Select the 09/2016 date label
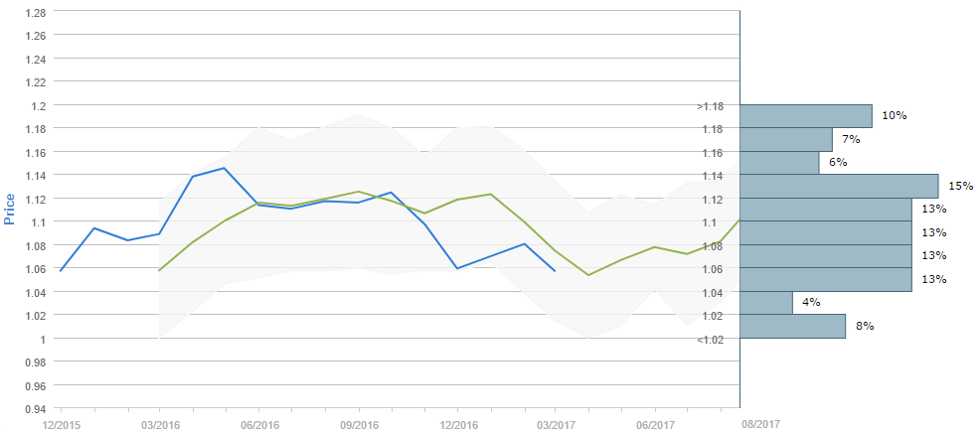The image size is (980, 432). 358,424
